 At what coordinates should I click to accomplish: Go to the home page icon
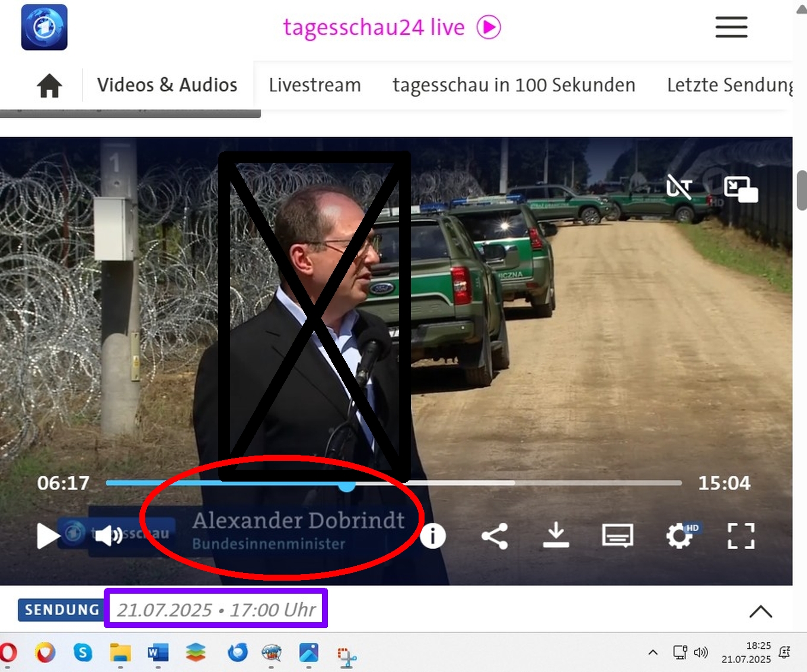click(x=49, y=85)
